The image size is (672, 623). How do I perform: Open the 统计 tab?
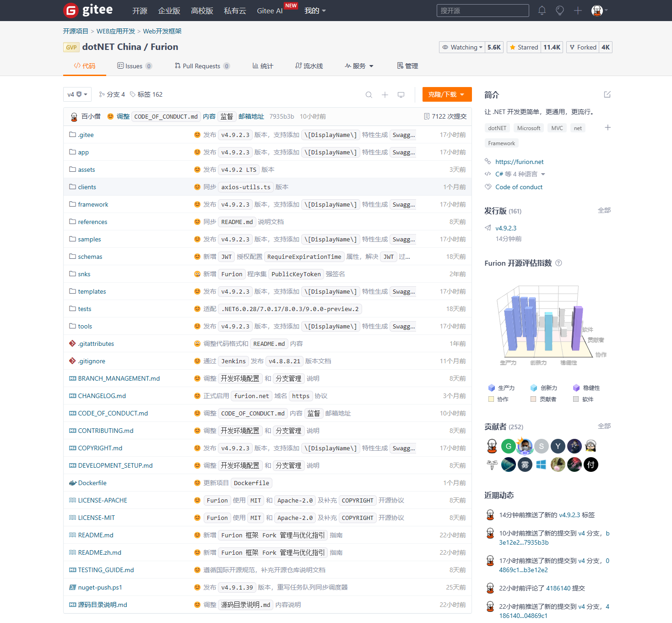263,66
